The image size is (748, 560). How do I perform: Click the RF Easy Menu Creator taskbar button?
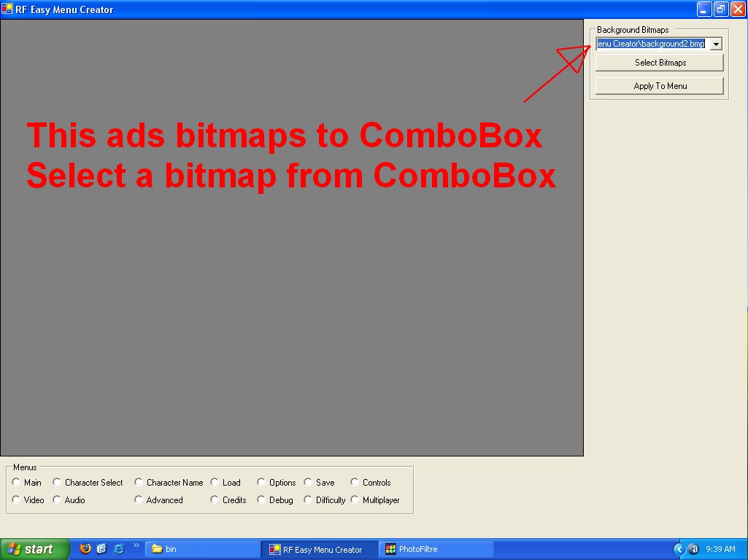318,549
